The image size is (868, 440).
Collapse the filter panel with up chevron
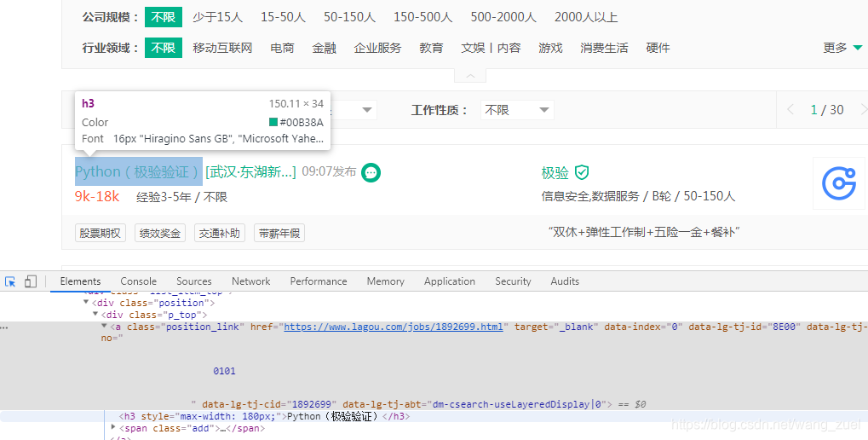click(x=470, y=76)
